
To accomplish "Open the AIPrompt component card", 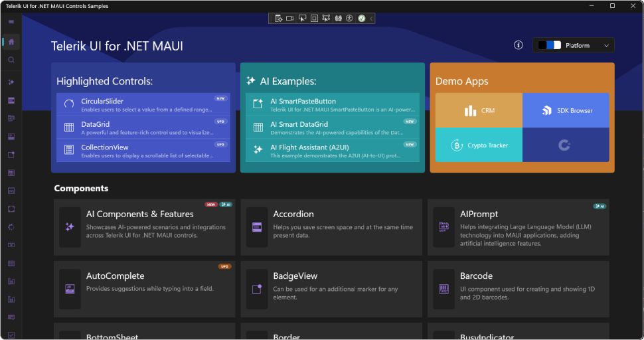I will pos(519,227).
